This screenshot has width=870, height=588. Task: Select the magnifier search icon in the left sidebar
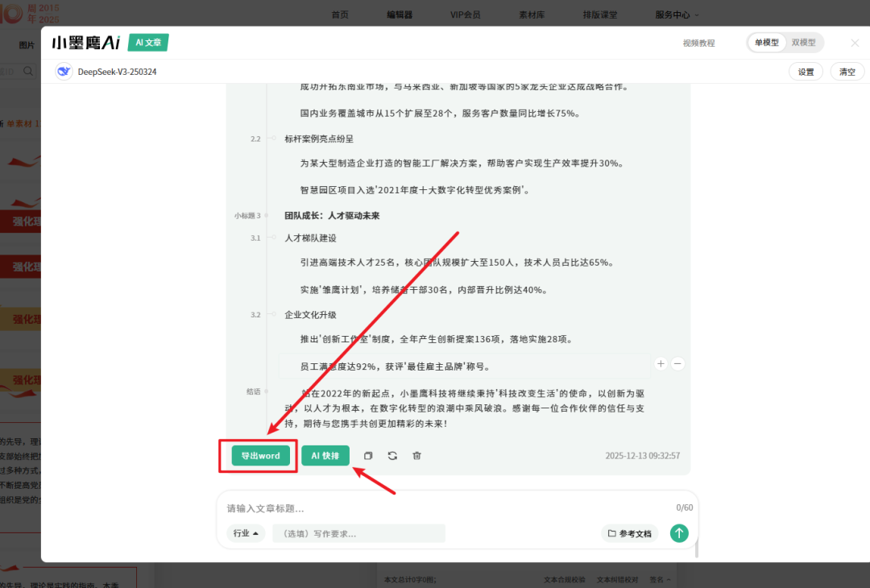coord(27,71)
